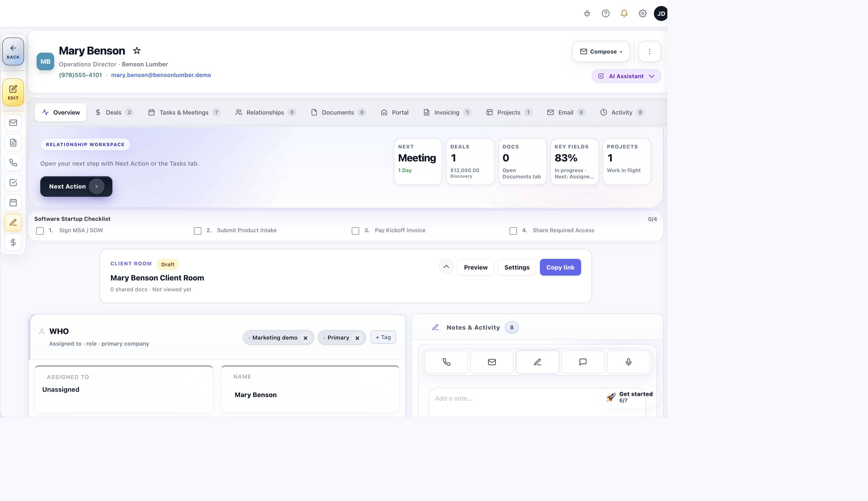
Task: Click the pin icon in the top bar
Action: pos(587,13)
